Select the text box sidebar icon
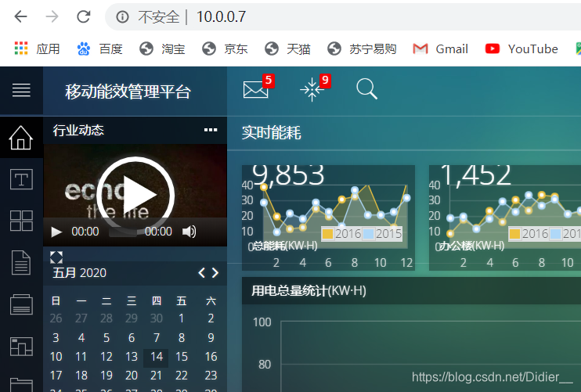Viewport: 581px width, 392px height. tap(21, 179)
